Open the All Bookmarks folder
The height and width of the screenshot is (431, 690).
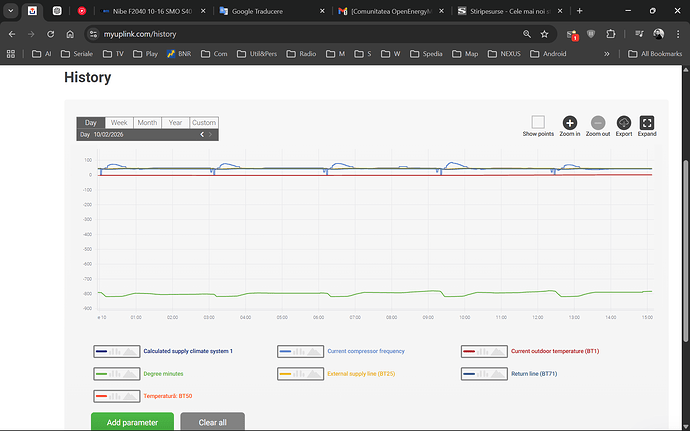tap(653, 53)
